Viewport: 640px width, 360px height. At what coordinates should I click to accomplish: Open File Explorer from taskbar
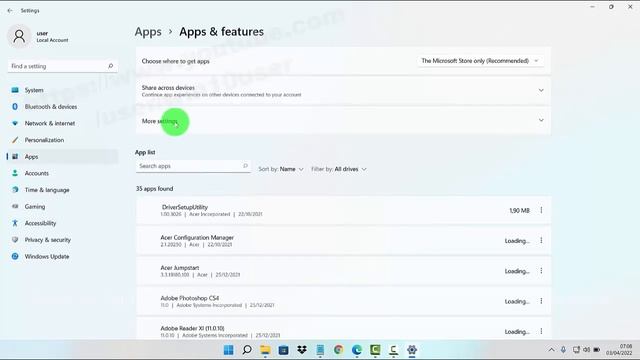pos(265,350)
